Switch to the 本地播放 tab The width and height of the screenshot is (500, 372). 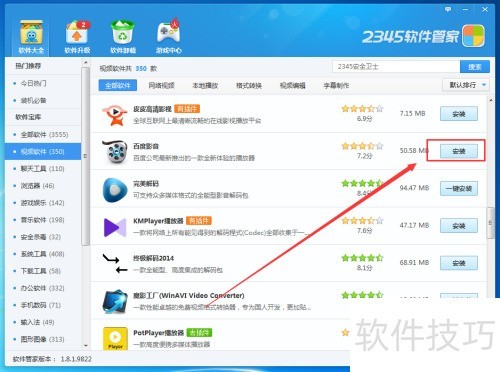tap(205, 86)
